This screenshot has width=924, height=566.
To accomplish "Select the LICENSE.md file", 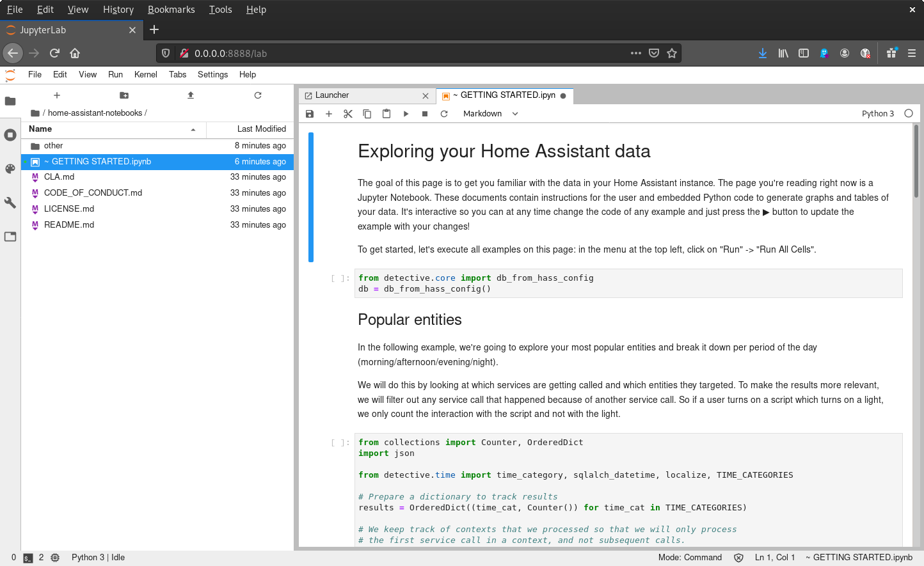I will (157, 209).
